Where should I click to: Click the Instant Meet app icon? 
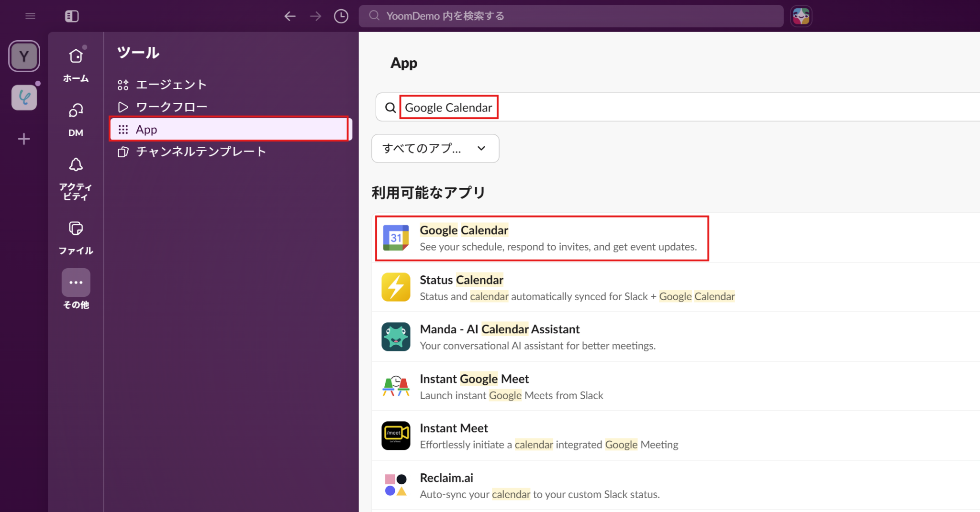(x=396, y=436)
